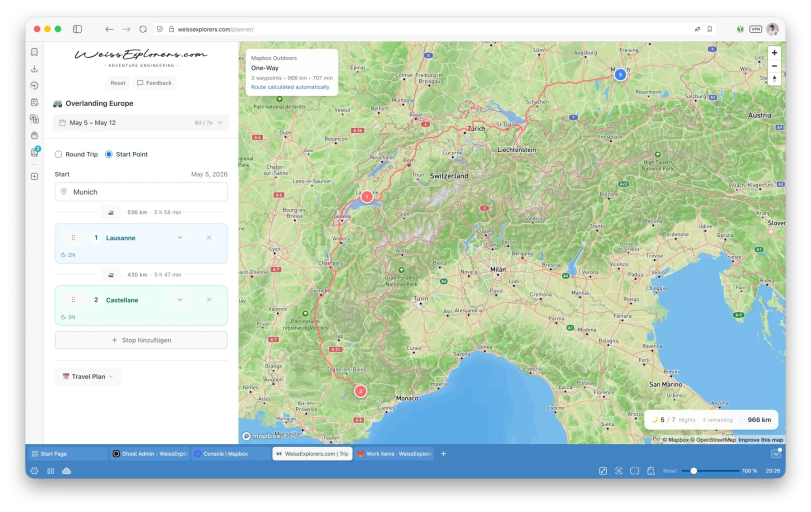The image size is (811, 512).
Task: Grab the drag handle on the Lausanne card
Action: 73,237
